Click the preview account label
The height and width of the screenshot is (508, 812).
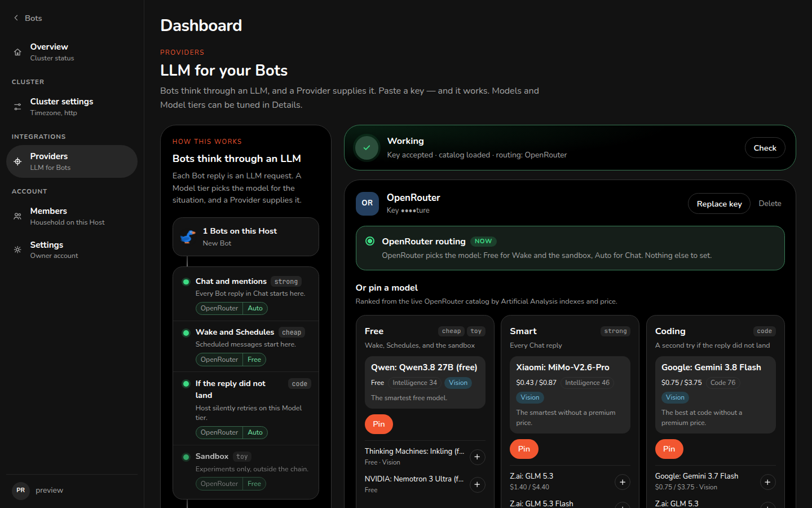pyautogui.click(x=49, y=491)
